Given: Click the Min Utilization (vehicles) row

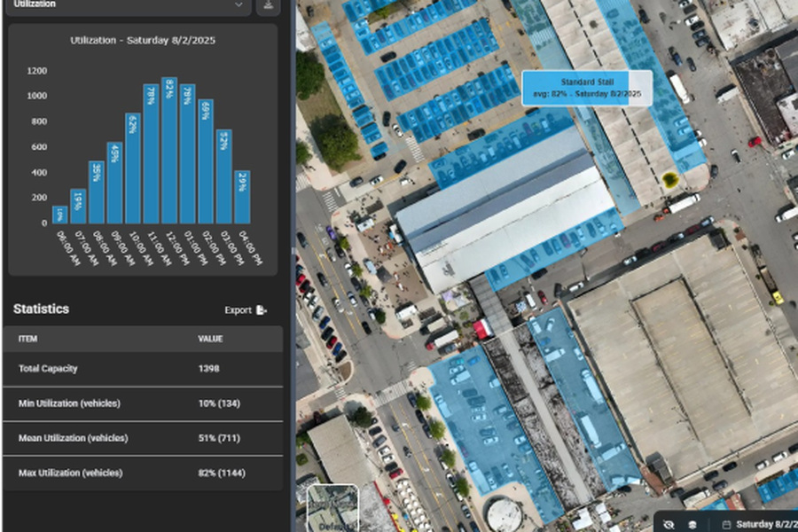Looking at the screenshot, I should click(x=142, y=403).
